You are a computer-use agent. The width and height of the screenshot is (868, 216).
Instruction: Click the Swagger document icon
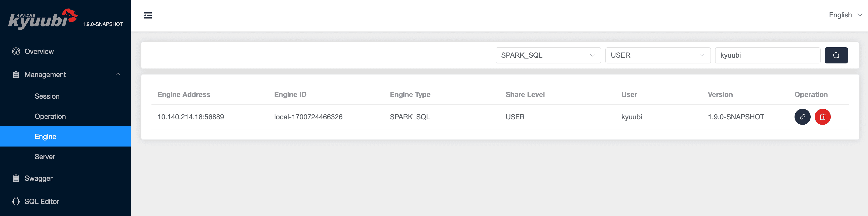click(16, 178)
